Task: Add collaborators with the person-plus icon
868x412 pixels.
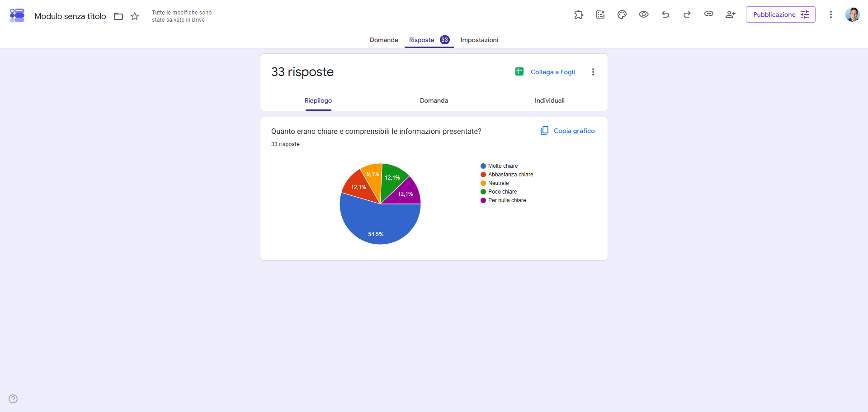Action: pyautogui.click(x=731, y=14)
